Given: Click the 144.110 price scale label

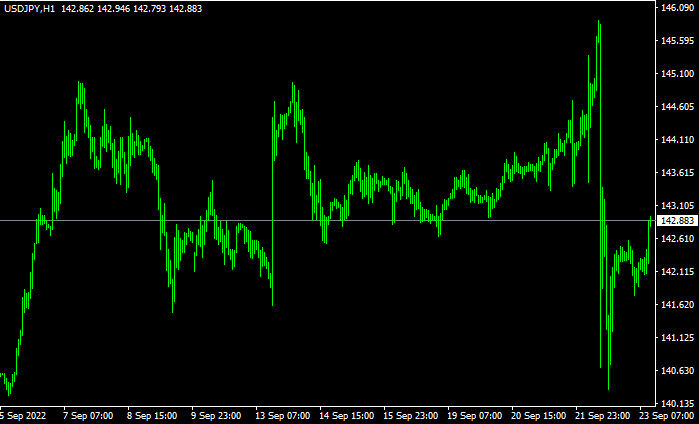Looking at the screenshot, I should (x=678, y=140).
